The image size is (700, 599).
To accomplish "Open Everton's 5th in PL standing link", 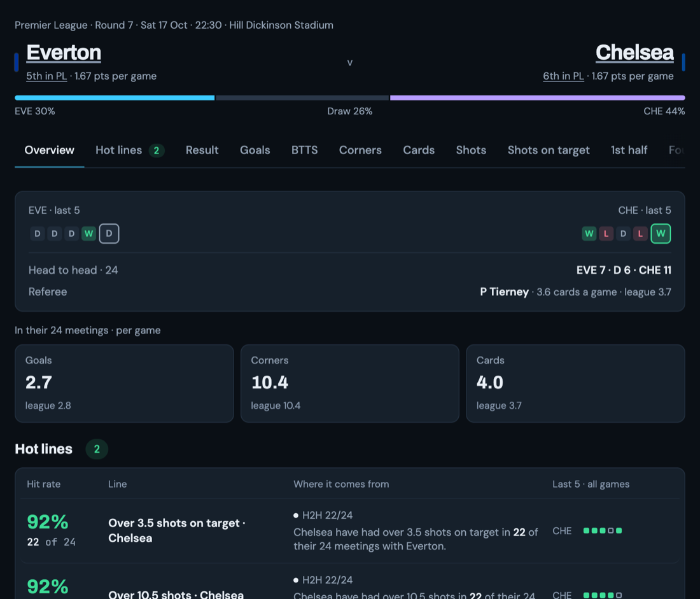I will pyautogui.click(x=46, y=76).
